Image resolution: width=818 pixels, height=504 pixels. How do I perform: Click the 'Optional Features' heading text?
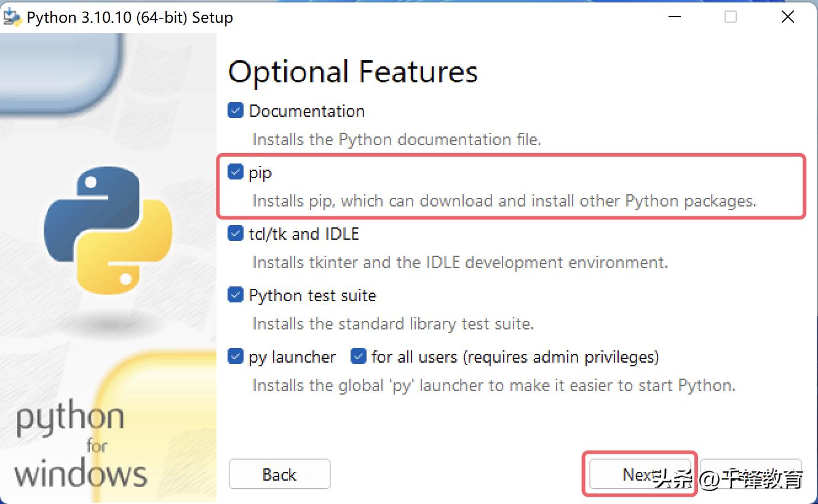(x=353, y=72)
